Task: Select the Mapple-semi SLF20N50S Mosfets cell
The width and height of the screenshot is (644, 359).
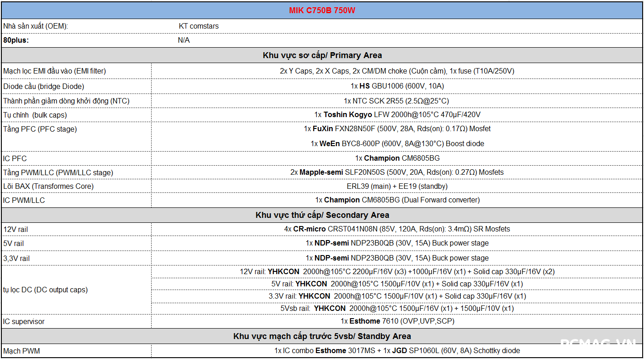Action: (x=397, y=172)
